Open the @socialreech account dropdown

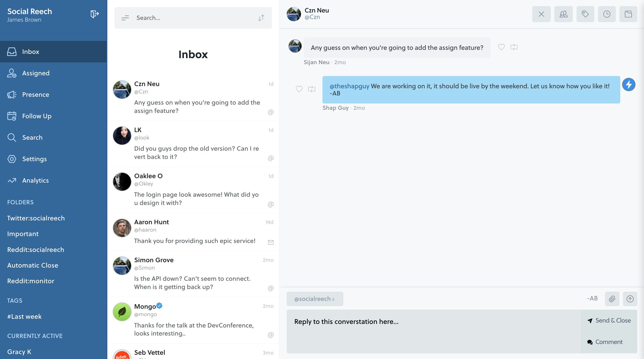pos(314,299)
